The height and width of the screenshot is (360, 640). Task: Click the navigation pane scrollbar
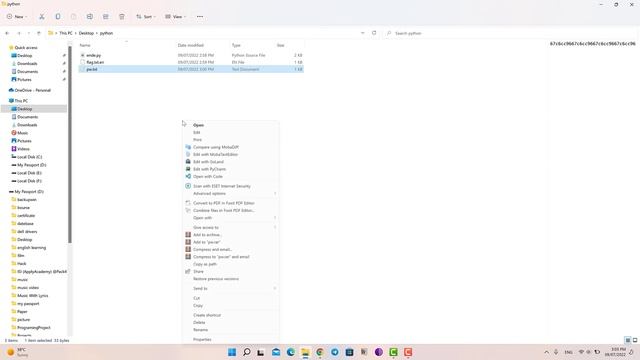pos(70,143)
